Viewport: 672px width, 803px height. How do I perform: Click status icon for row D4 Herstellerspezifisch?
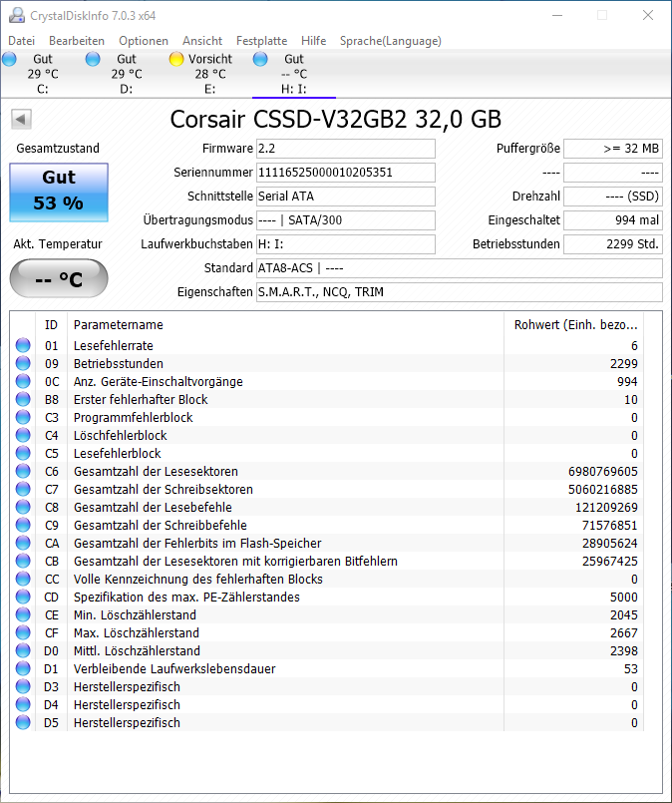23,704
